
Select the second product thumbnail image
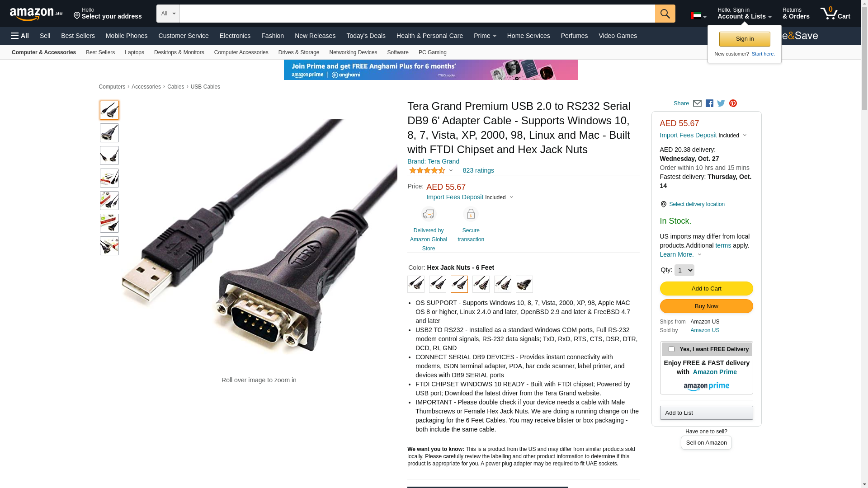click(109, 133)
